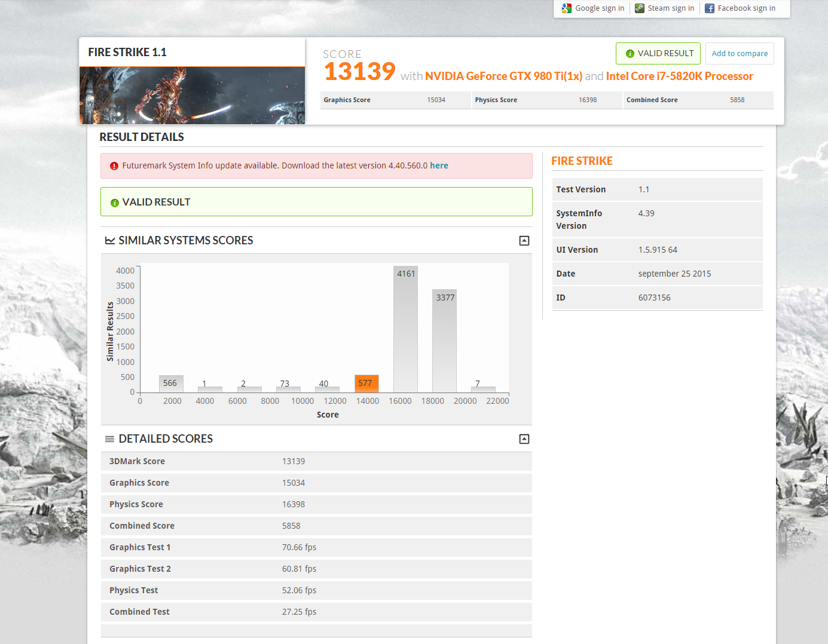The width and height of the screenshot is (828, 644).
Task: Click the header score 13139
Action: point(360,72)
